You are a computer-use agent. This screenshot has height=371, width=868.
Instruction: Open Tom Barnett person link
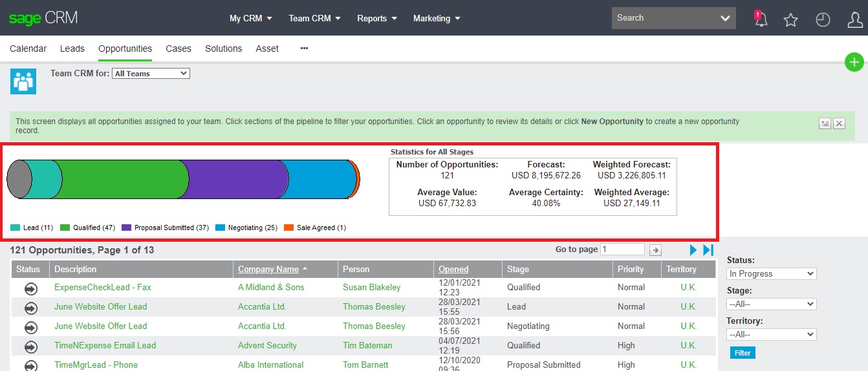tap(365, 365)
